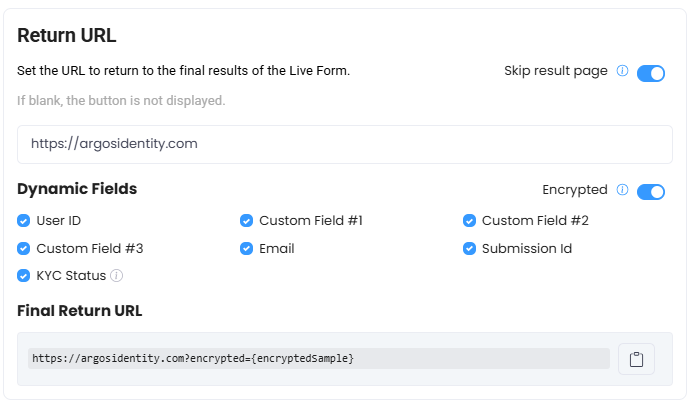This screenshot has height=406, width=695.
Task: Click the Return URL section title
Action: tap(67, 36)
